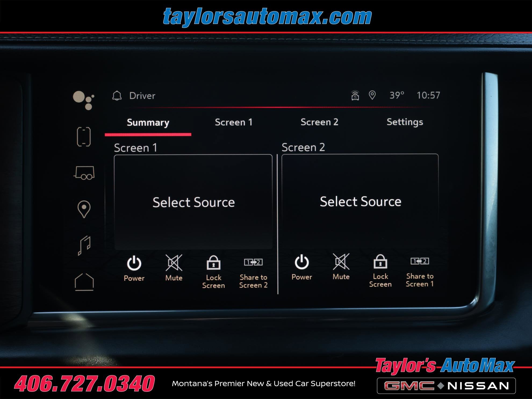The width and height of the screenshot is (532, 399).
Task: Switch to the Screen 1 tab
Action: point(233,122)
